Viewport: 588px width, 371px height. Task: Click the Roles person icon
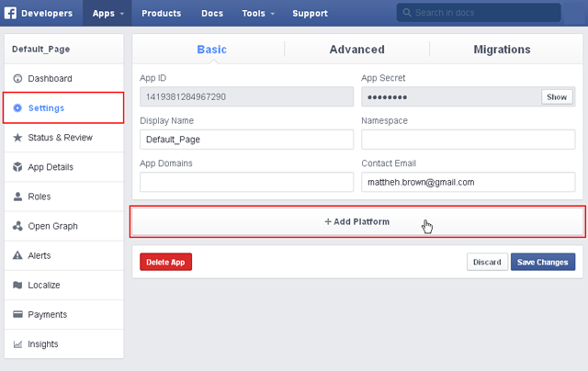click(17, 197)
